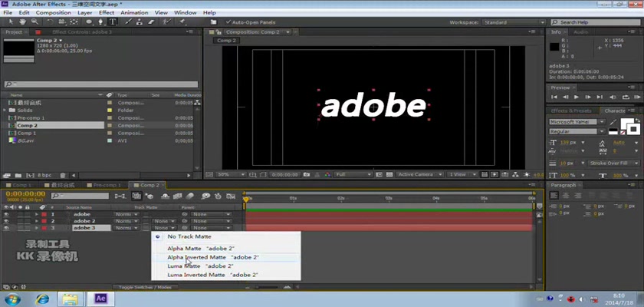Delete selected project item with trash icon
644x307 pixels.
(62, 176)
